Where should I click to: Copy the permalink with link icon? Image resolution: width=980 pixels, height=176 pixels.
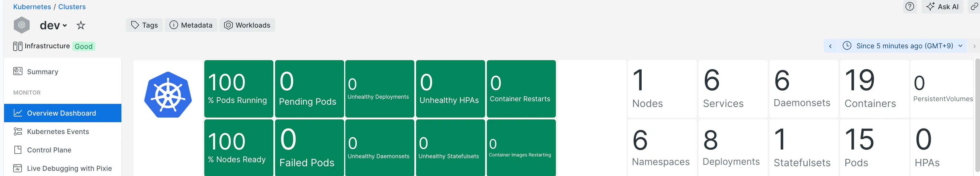[x=974, y=6]
